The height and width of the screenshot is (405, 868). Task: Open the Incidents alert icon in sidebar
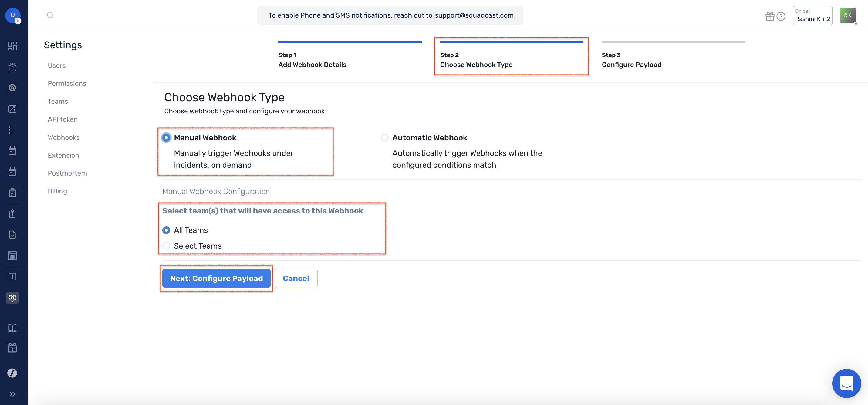12,67
